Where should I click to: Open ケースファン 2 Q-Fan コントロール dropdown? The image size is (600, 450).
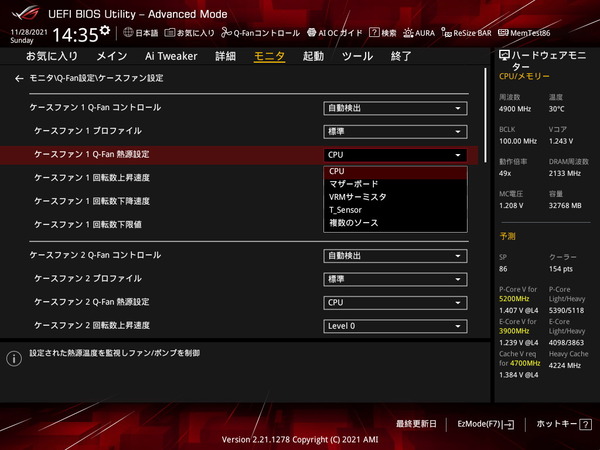395,256
